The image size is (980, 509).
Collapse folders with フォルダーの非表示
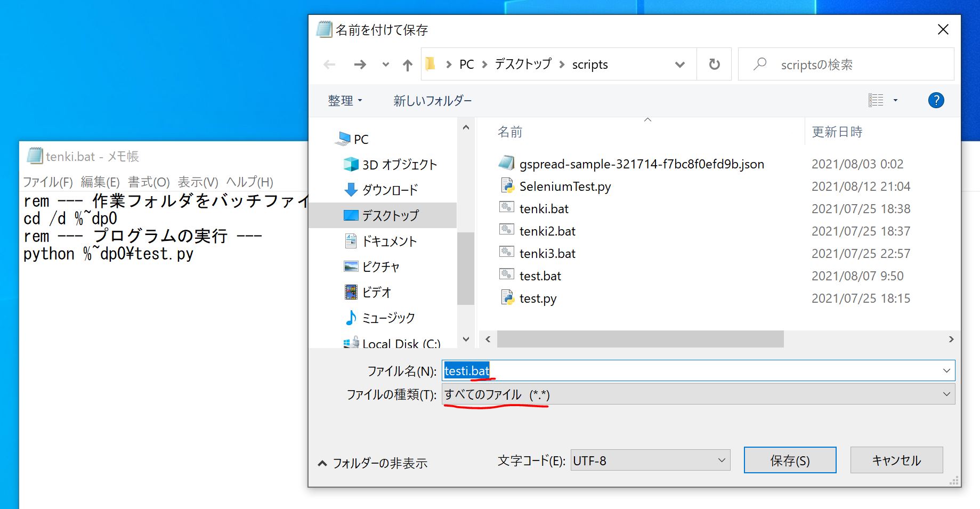pos(373,463)
